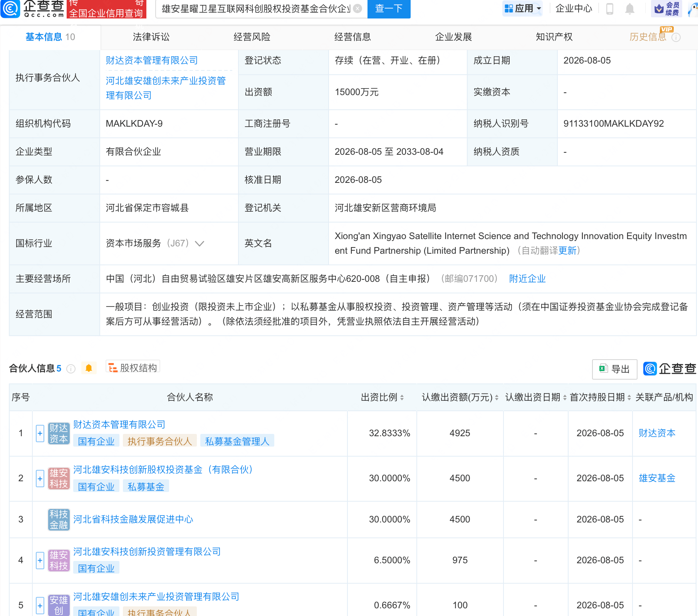The width and height of the screenshot is (698, 616).
Task: Open the 历史信息 VIP tab
Action: [648, 37]
